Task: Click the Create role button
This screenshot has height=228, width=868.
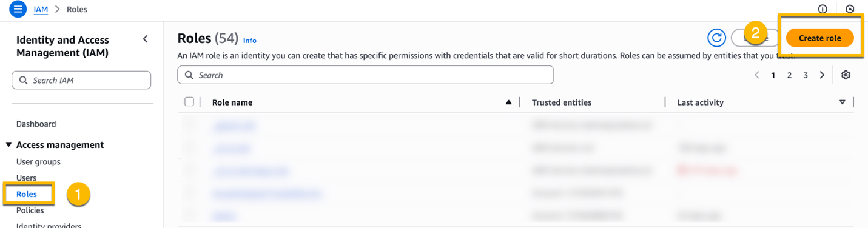Action: click(819, 38)
